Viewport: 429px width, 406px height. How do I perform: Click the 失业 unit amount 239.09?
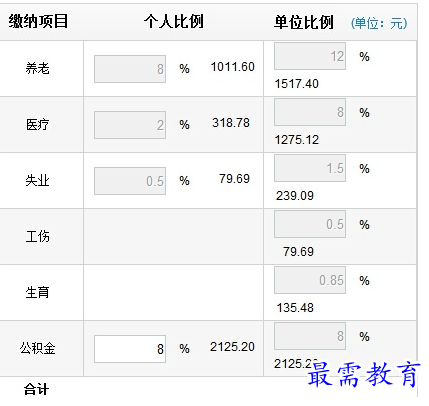click(x=295, y=196)
